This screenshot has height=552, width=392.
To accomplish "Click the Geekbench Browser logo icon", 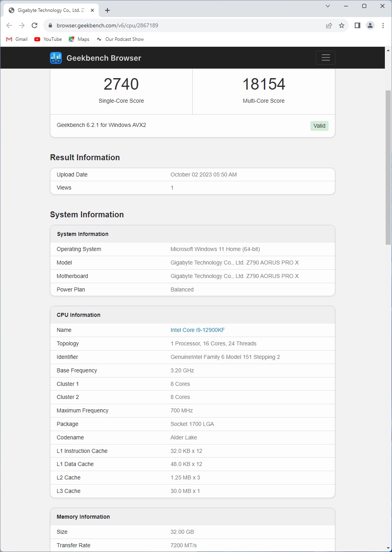I will pyautogui.click(x=56, y=58).
